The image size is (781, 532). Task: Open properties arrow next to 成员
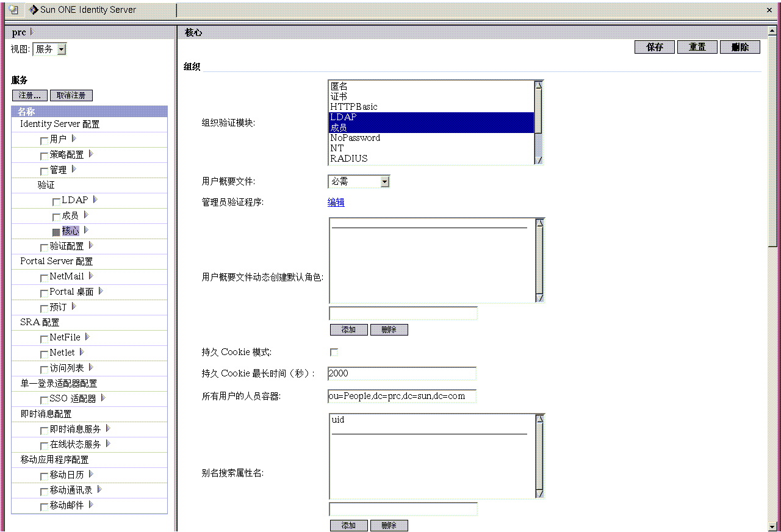(x=86, y=215)
